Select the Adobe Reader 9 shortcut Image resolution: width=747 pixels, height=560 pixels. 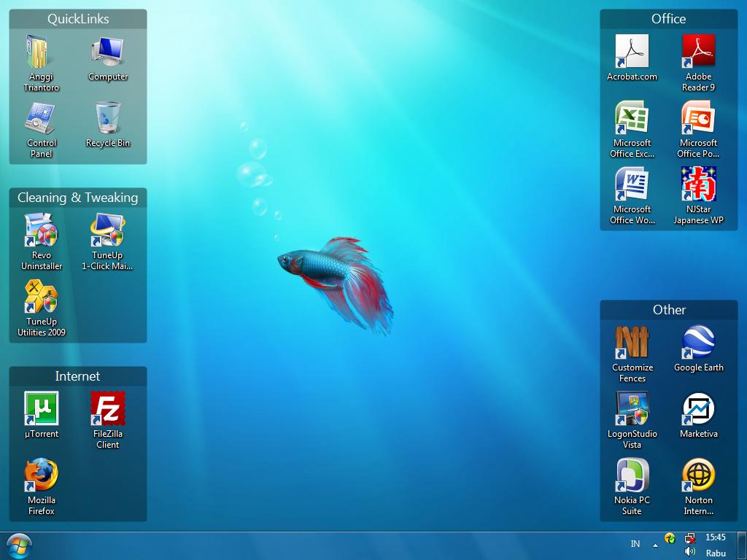point(698,52)
